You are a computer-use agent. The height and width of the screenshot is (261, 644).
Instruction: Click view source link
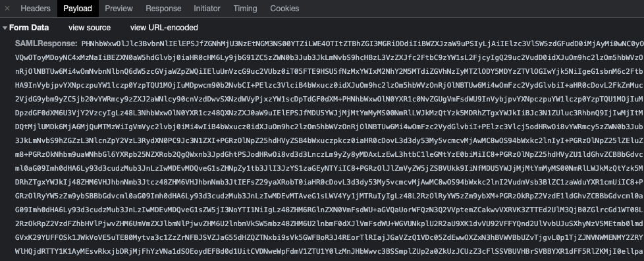(90, 28)
